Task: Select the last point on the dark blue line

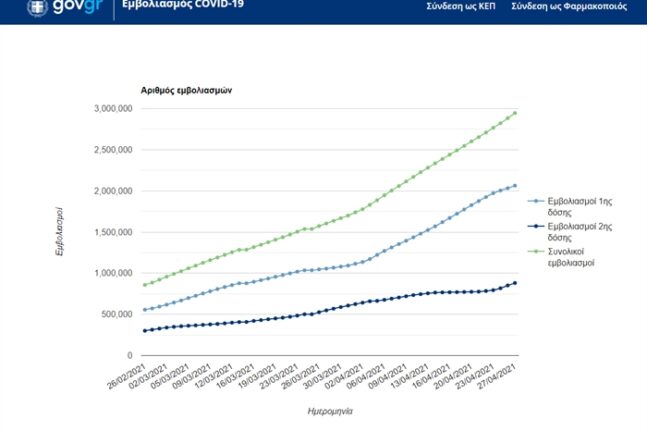Action: [515, 283]
